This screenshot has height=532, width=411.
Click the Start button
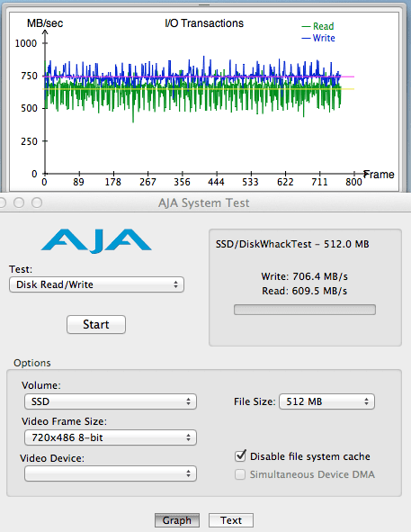point(96,324)
